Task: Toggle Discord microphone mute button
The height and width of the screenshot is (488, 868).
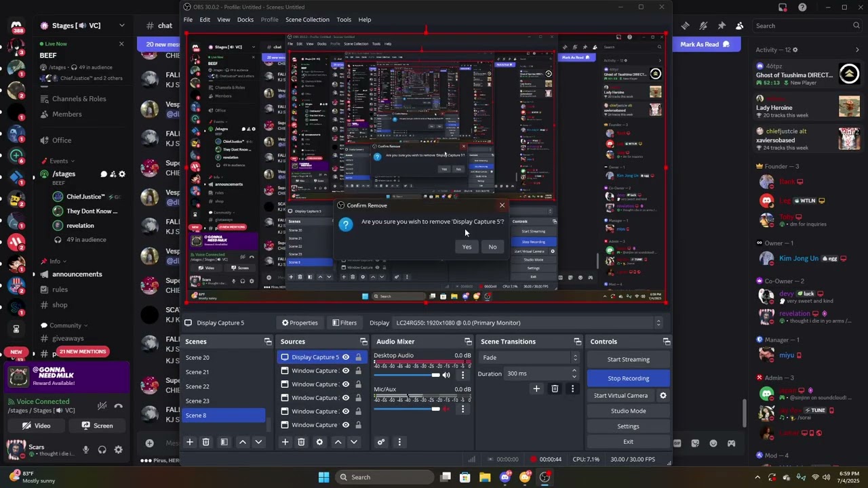Action: click(x=85, y=450)
